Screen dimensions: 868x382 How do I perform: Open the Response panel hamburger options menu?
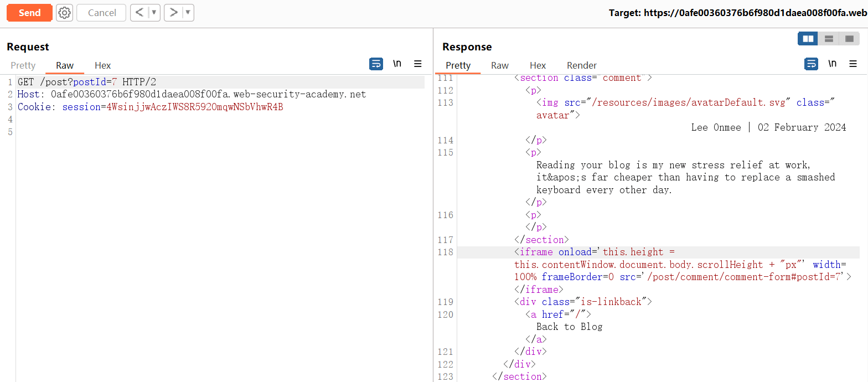(853, 64)
